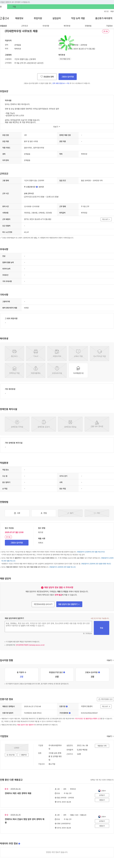The image size is (114, 868).
Task: Click info icon beside 빅데이터 추천 정보
Action: pos(19,843)
